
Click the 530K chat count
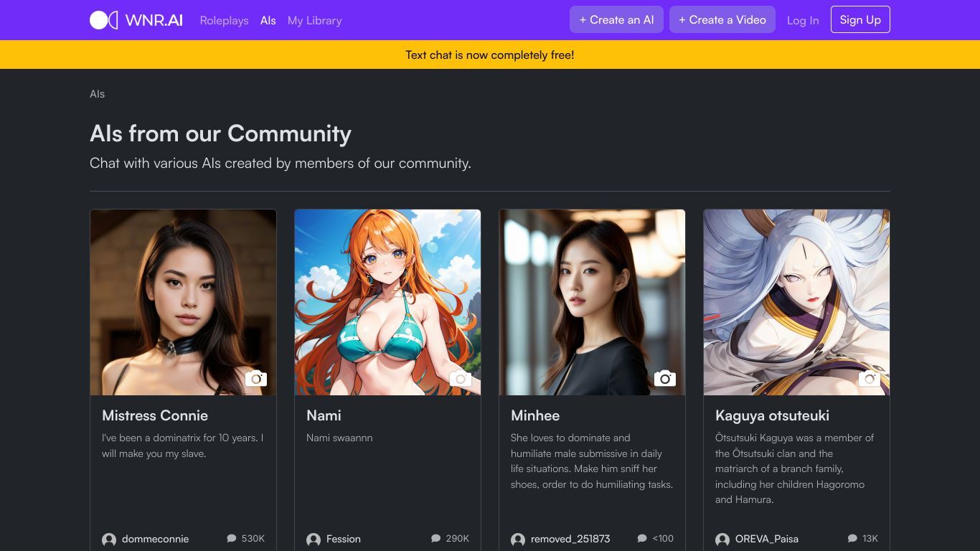pos(253,538)
